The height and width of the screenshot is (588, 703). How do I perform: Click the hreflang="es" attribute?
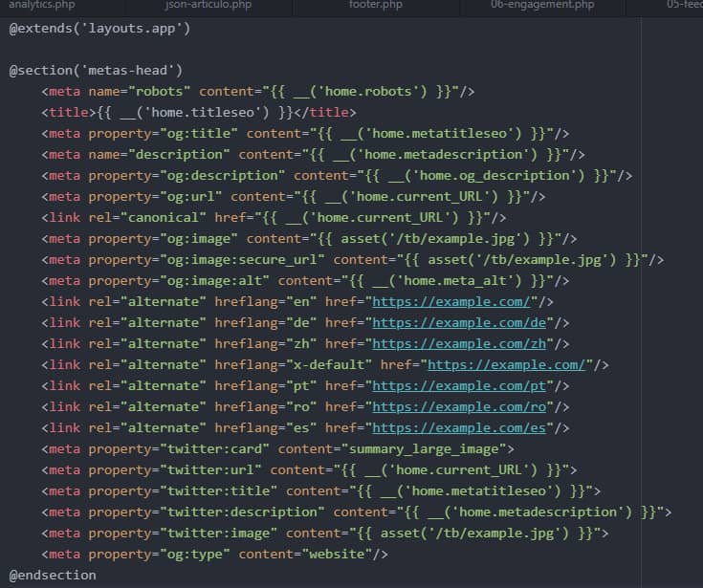pos(266,428)
